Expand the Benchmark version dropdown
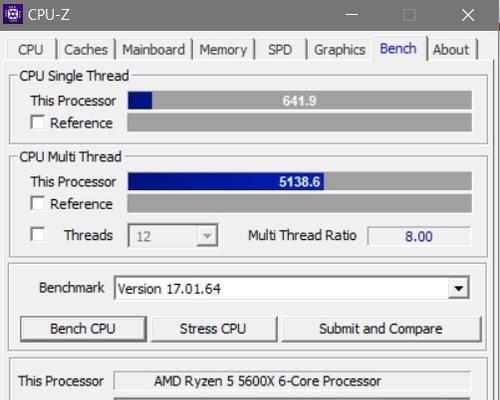This screenshot has height=400, width=500. click(x=459, y=288)
